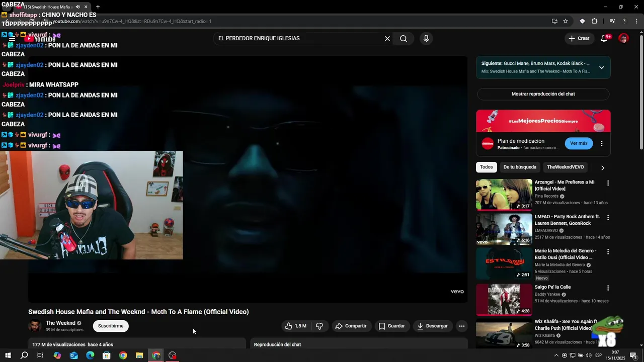Click the video player area
The height and width of the screenshot is (362, 644).
pyautogui.click(x=248, y=178)
